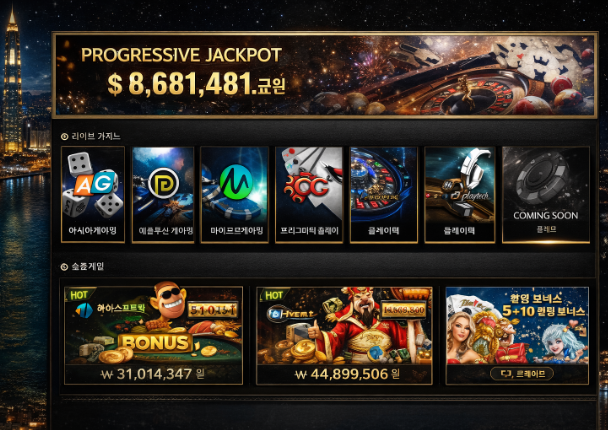
Task: Click the button under the welcome bonus banner
Action: 522,374
